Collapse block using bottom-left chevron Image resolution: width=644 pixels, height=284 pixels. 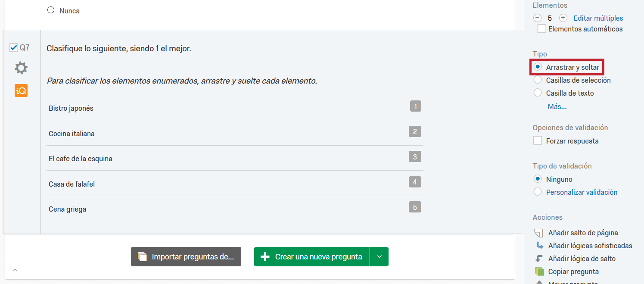point(15,270)
